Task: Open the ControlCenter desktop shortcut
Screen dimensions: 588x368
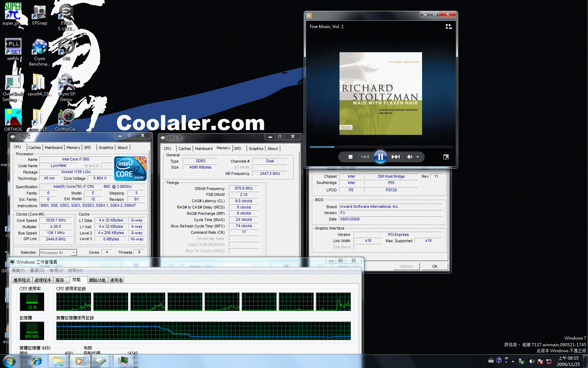Action: tap(66, 120)
